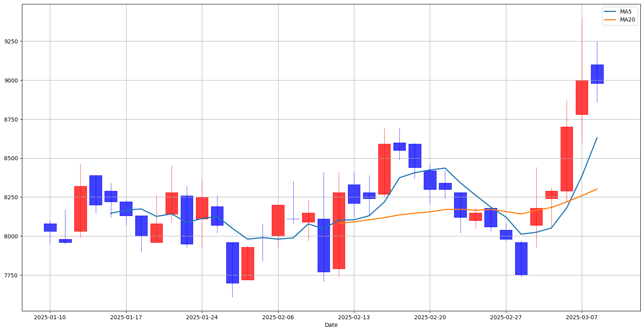The width and height of the screenshot is (644, 332).
Task: Click the red candle body at 2025-03-07
Action: (581, 97)
